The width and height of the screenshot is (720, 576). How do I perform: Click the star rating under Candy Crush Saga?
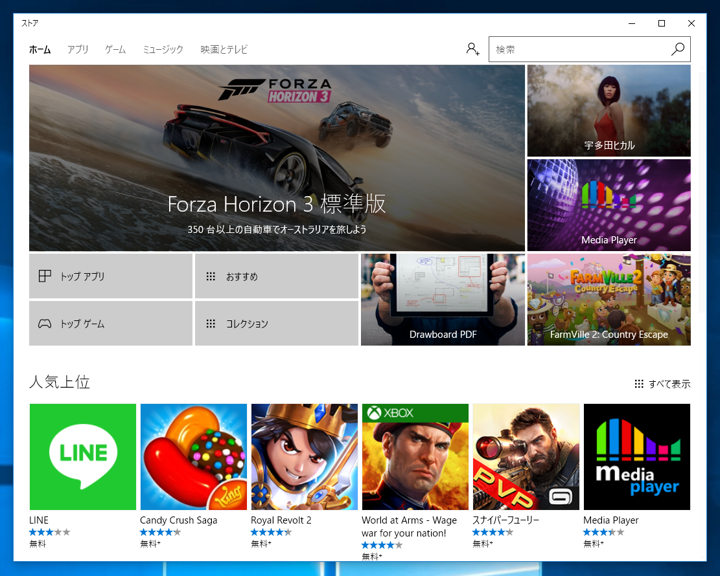tap(160, 532)
